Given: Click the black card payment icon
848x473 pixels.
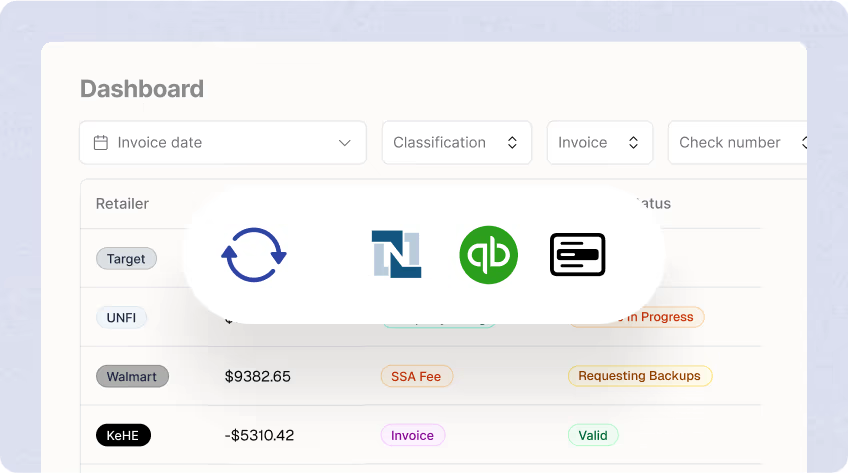Looking at the screenshot, I should (x=577, y=255).
